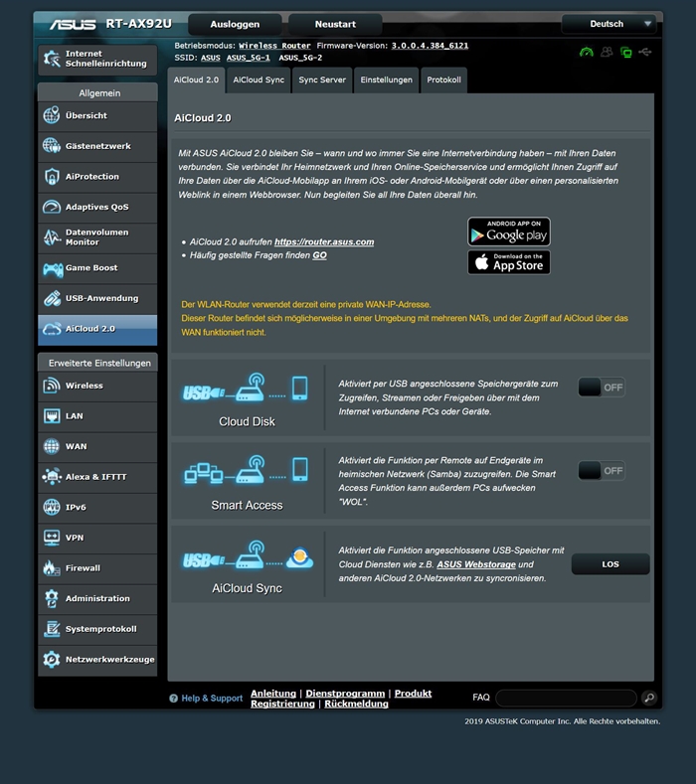
Task: Open the https://router.asus.com link
Action: pyautogui.click(x=324, y=242)
